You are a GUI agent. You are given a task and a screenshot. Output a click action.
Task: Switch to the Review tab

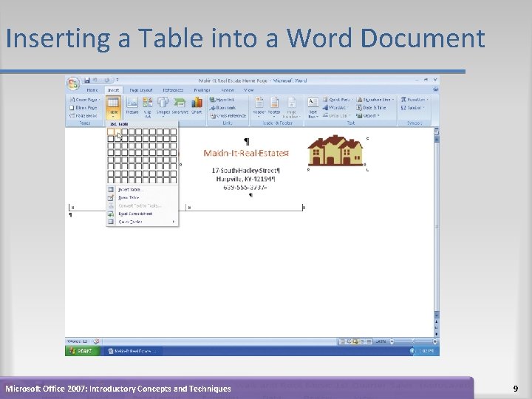pos(228,90)
